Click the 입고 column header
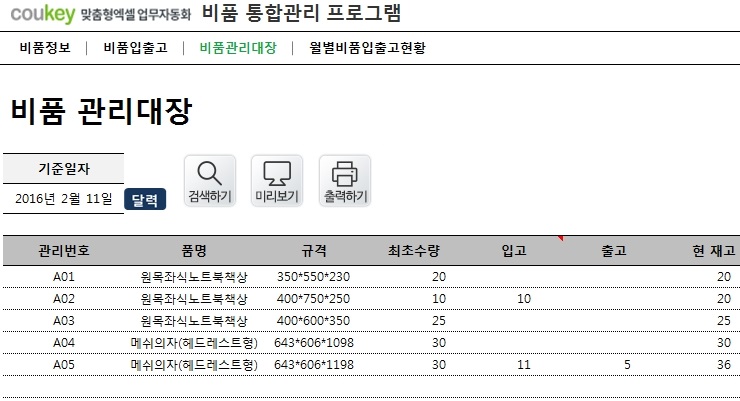Screen dimensions: 740x401 point(513,251)
